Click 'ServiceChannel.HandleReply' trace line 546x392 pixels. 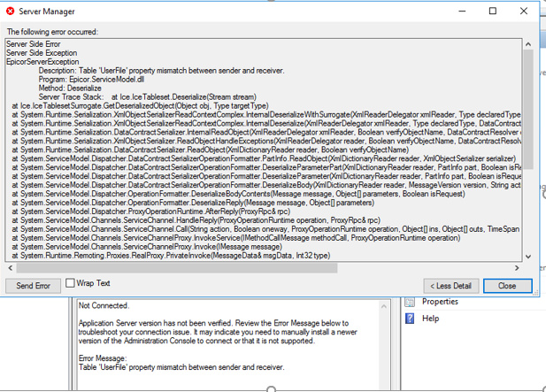point(196,220)
